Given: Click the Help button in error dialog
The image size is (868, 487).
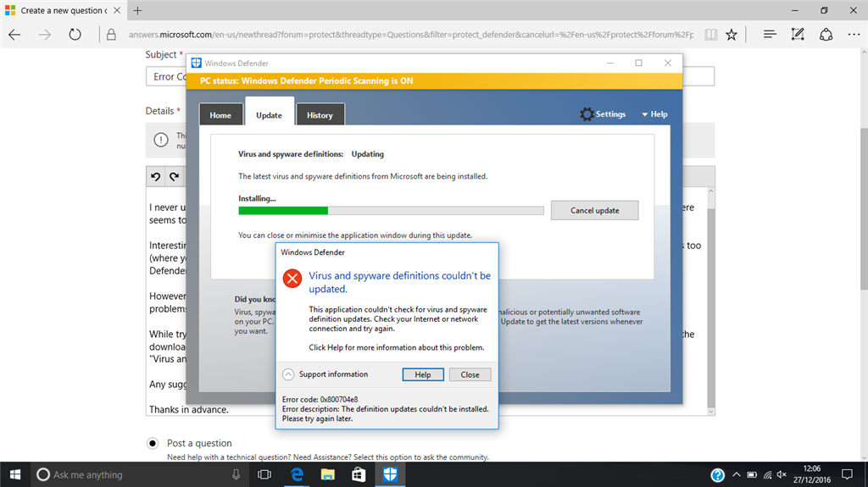Looking at the screenshot, I should [x=423, y=374].
